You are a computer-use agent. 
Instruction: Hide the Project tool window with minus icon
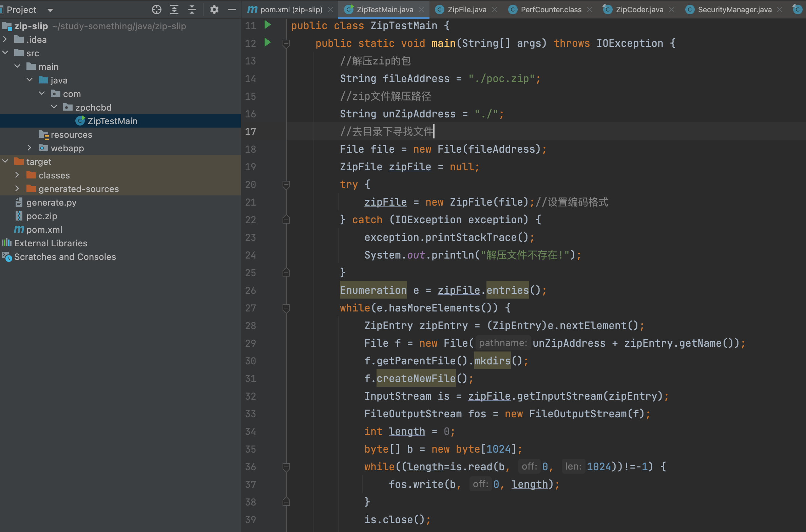click(x=232, y=9)
